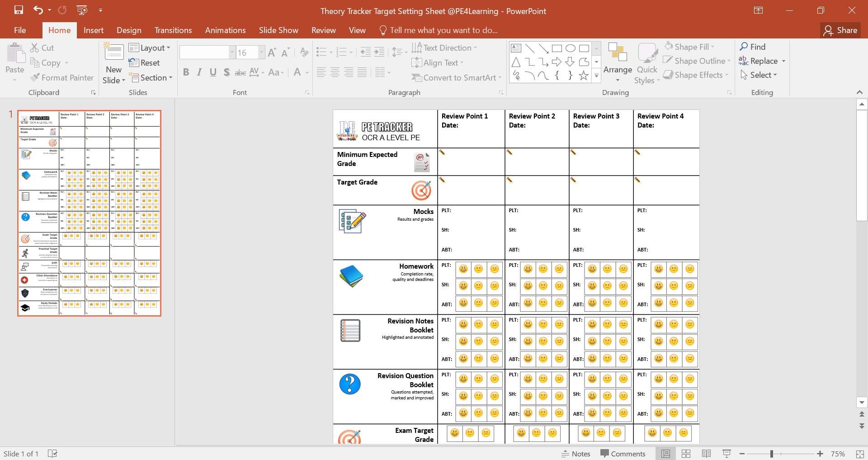The width and height of the screenshot is (868, 460).
Task: Open Shape Fill options
Action: tap(690, 47)
